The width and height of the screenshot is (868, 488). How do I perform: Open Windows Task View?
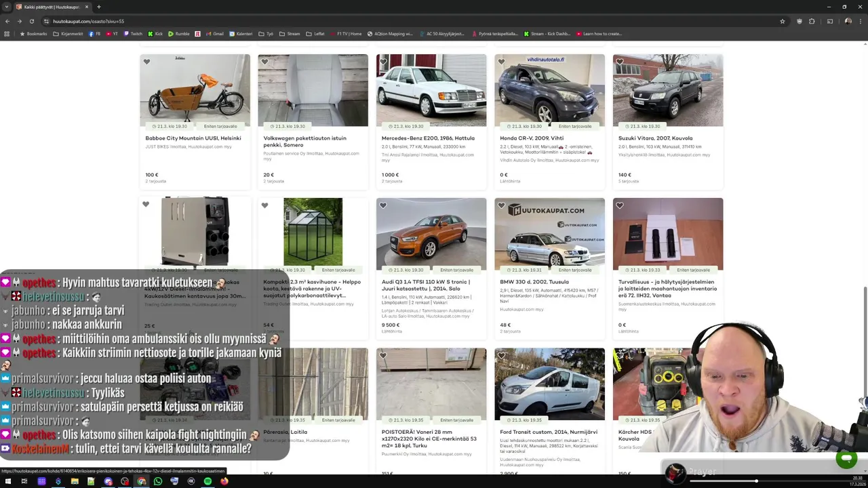pyautogui.click(x=24, y=481)
